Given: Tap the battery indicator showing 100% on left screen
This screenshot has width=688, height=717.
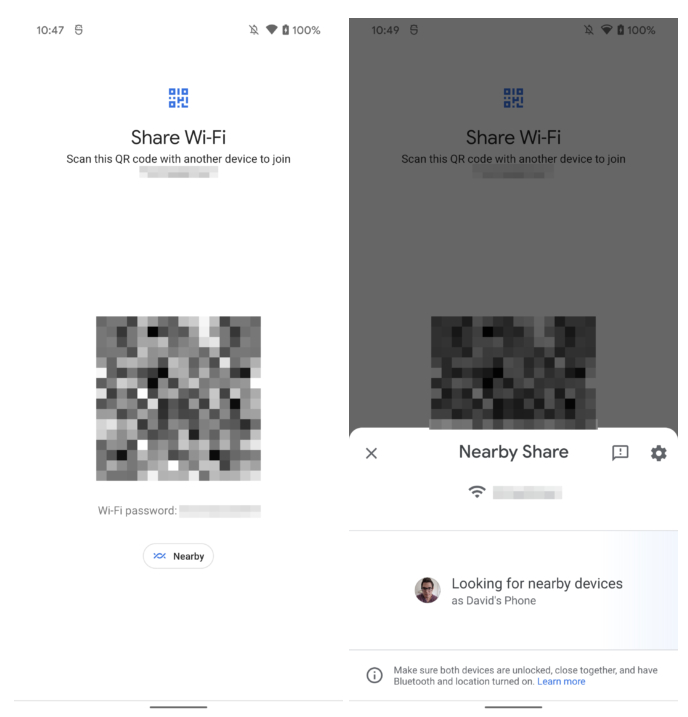Looking at the screenshot, I should pyautogui.click(x=301, y=30).
